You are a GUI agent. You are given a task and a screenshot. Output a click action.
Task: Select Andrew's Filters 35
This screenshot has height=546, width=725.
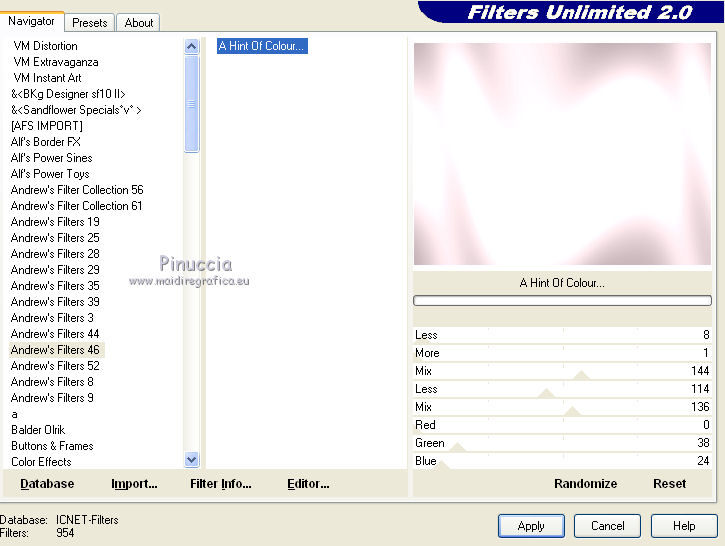coord(55,286)
